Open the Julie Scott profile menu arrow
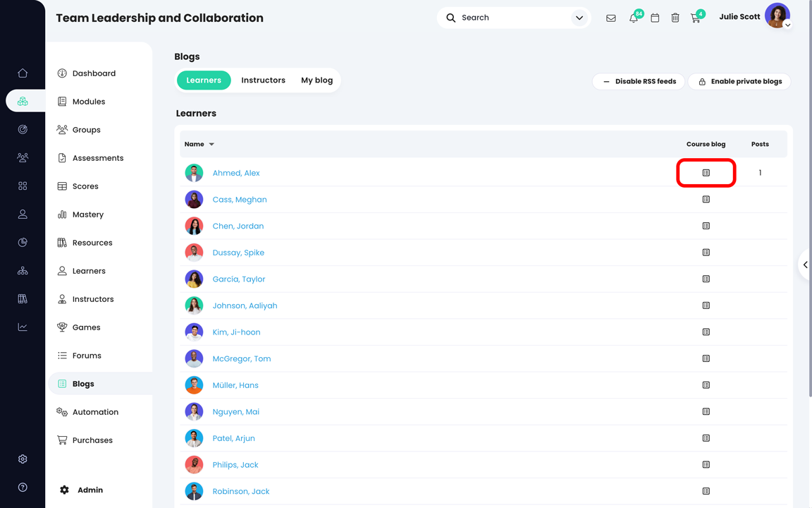The image size is (812, 508). tap(787, 25)
